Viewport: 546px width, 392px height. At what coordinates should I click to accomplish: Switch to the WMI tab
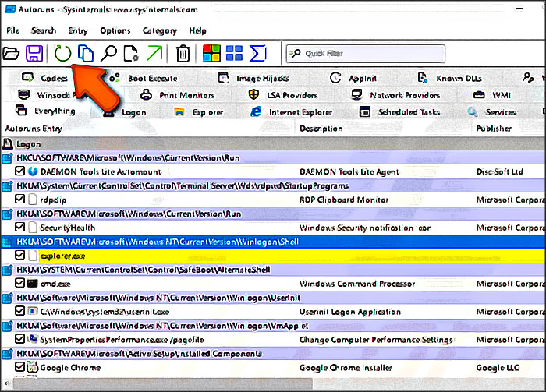click(491, 95)
